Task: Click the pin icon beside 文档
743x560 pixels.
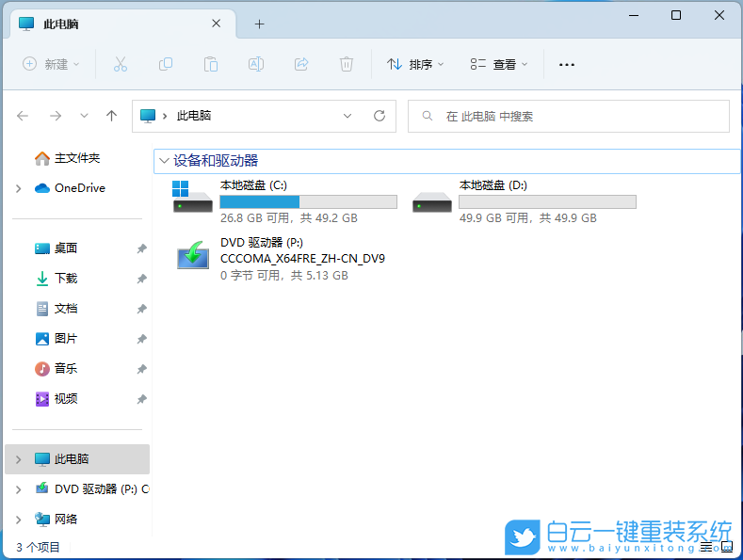Action: pos(141,309)
